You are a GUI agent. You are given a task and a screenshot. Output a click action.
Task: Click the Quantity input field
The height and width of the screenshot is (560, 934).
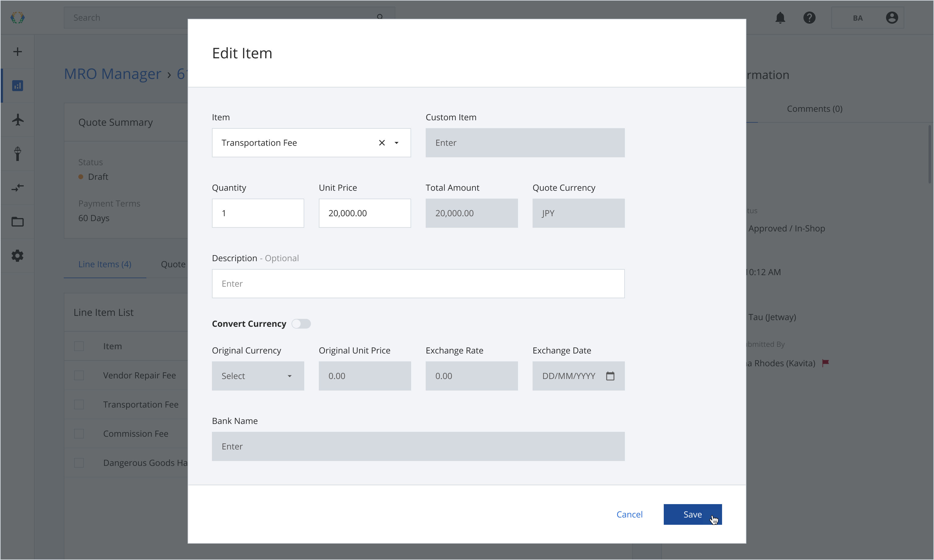click(258, 213)
